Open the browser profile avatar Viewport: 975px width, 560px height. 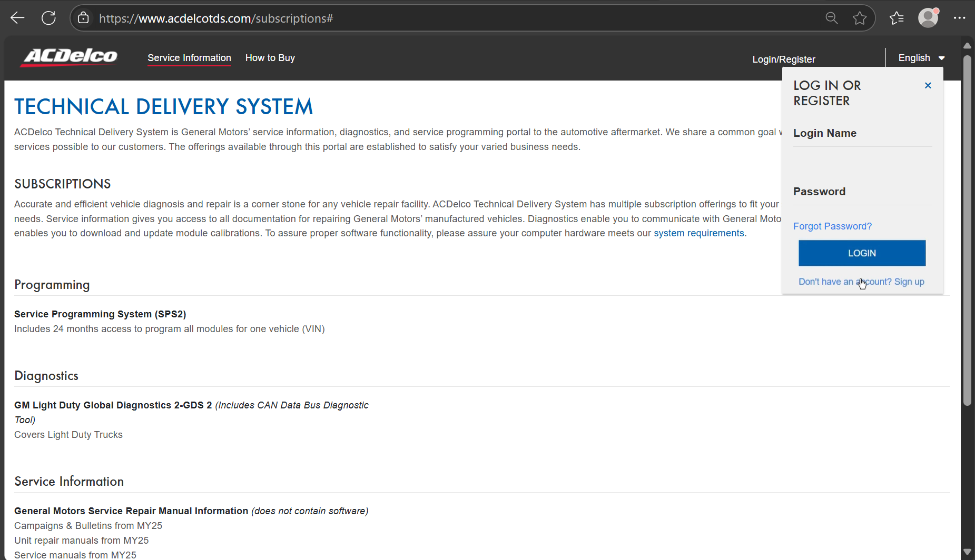coord(928,18)
